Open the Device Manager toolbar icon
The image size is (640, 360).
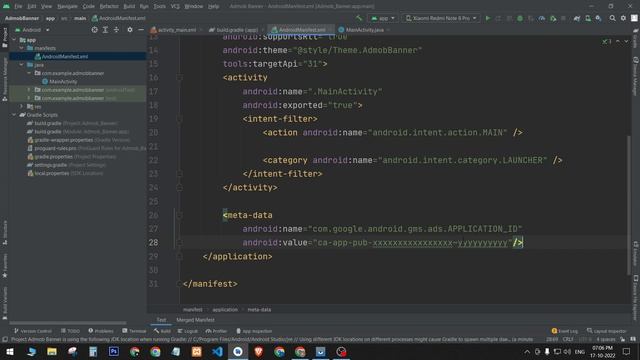[588, 18]
